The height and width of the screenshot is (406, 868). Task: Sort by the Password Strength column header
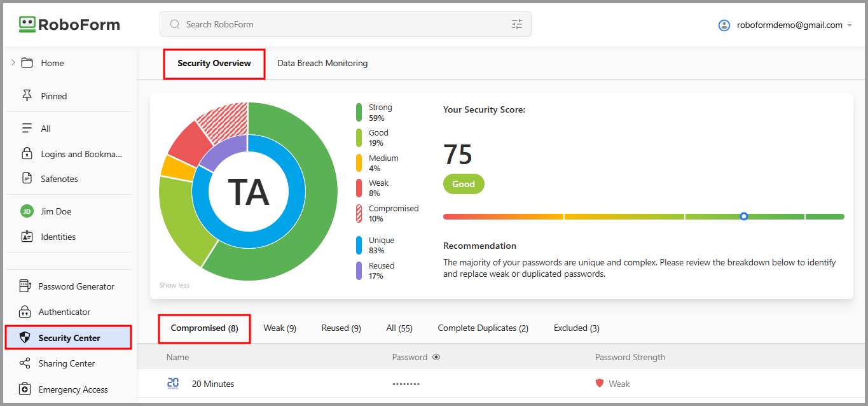pyautogui.click(x=630, y=357)
